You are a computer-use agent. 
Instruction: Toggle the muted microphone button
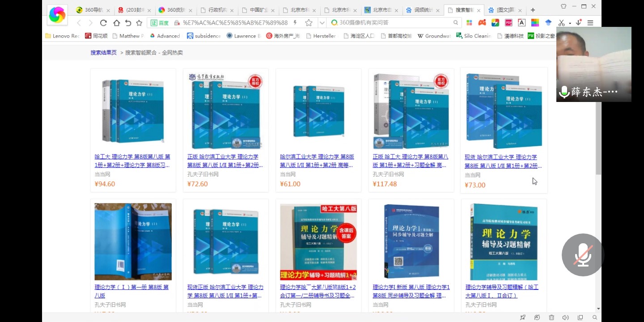pyautogui.click(x=583, y=255)
